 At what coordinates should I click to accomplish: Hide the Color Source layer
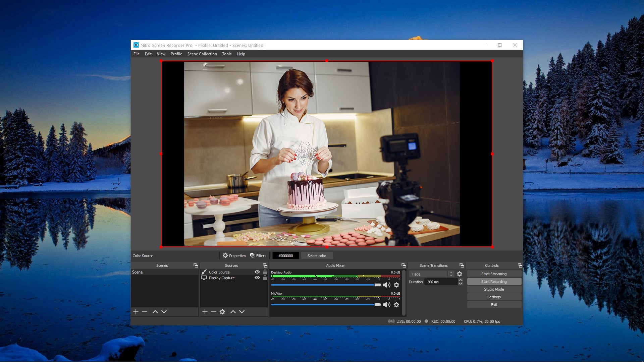pos(257,272)
